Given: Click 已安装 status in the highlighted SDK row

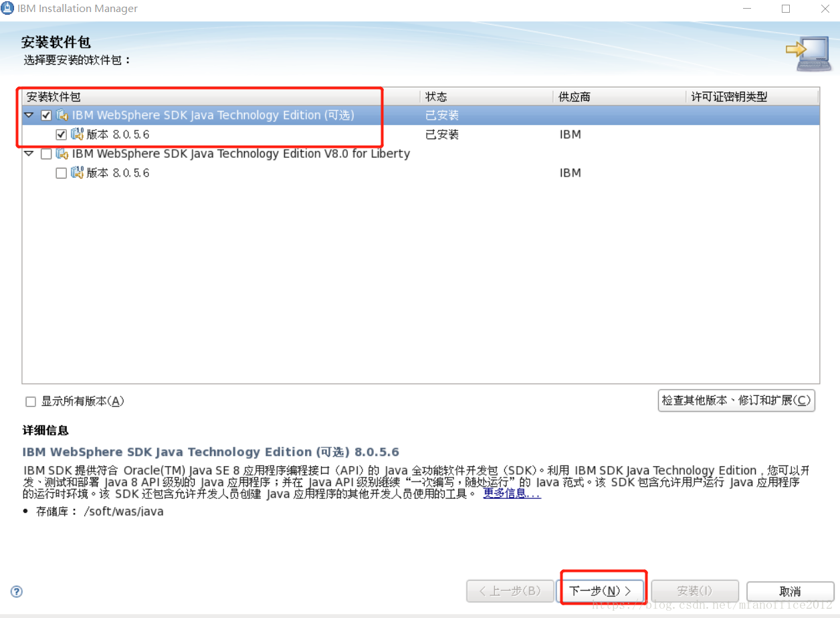Looking at the screenshot, I should coord(442,115).
